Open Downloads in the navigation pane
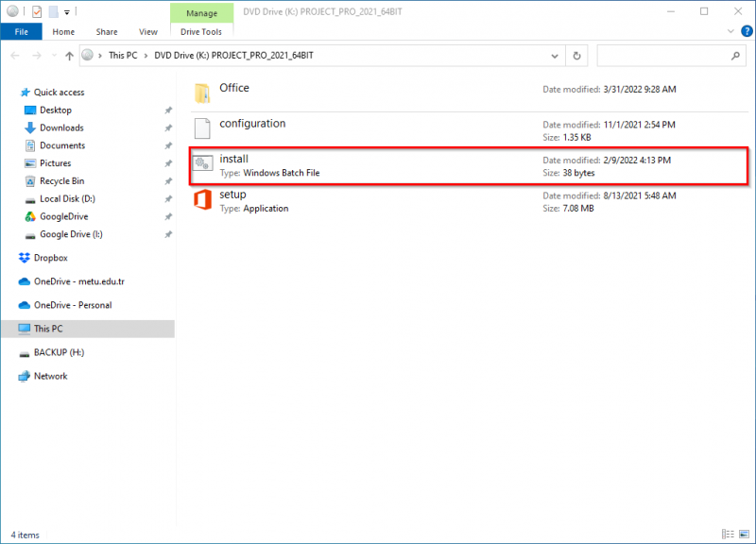The image size is (756, 544). pyautogui.click(x=61, y=127)
